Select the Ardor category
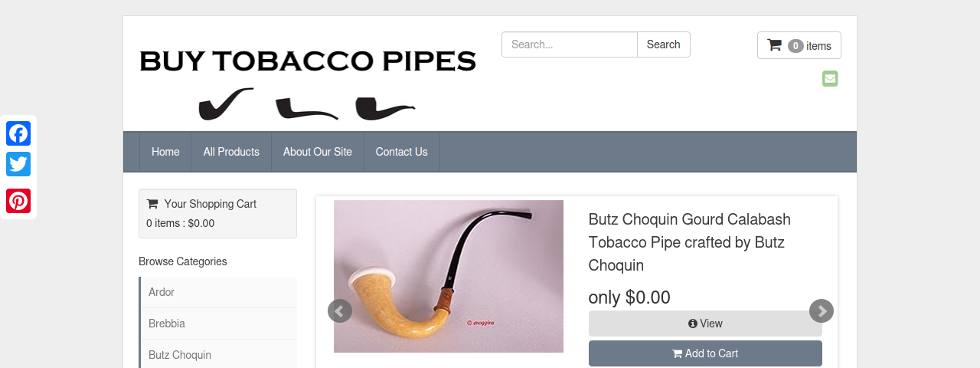This screenshot has width=980, height=368. coord(219,292)
